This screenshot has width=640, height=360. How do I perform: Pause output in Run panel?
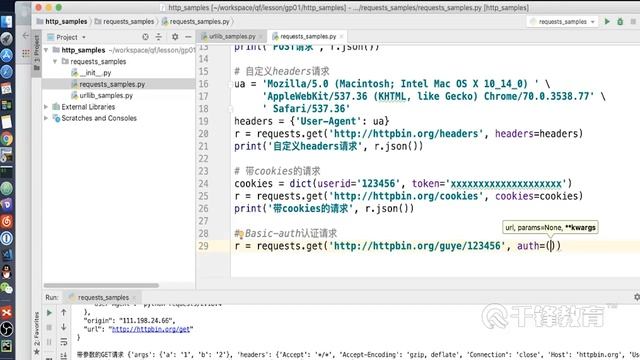pyautogui.click(x=49, y=342)
